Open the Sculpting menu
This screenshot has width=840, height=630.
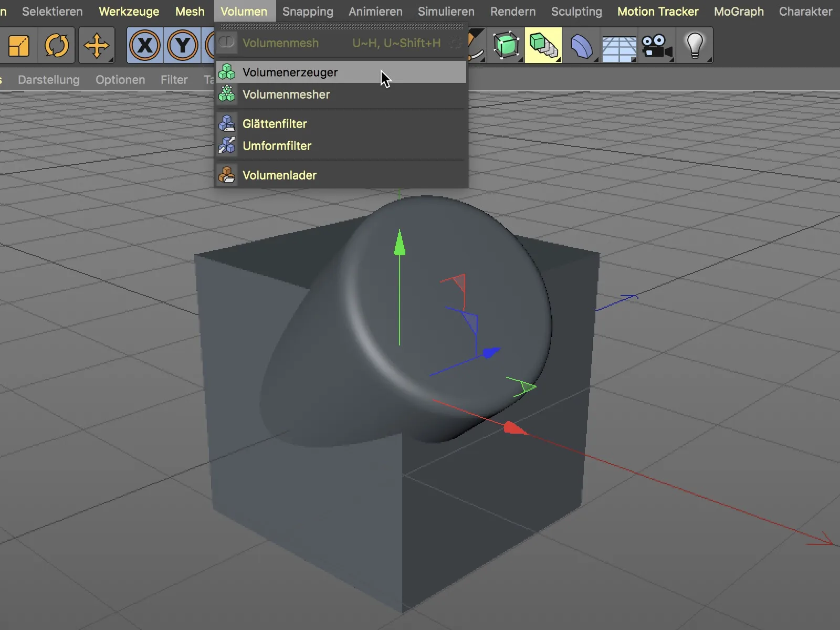[x=576, y=12]
